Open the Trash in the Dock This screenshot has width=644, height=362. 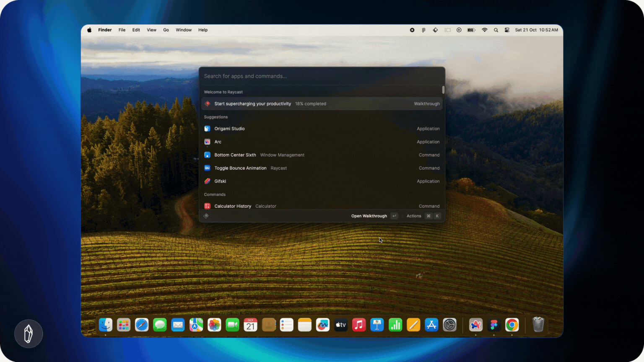tap(538, 325)
